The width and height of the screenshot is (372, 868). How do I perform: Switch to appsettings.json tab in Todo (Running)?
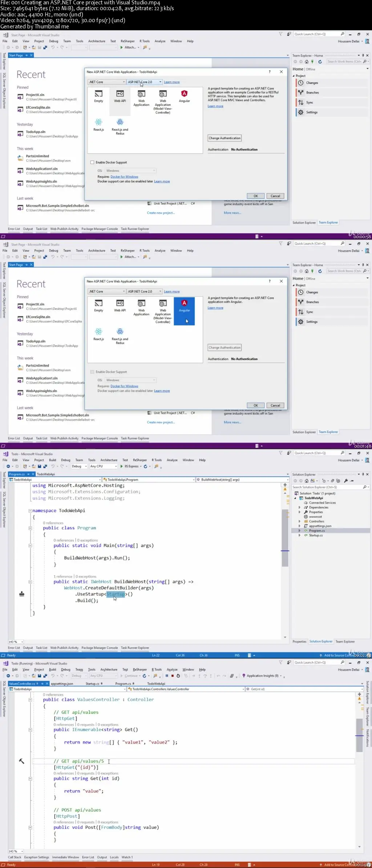(x=62, y=684)
